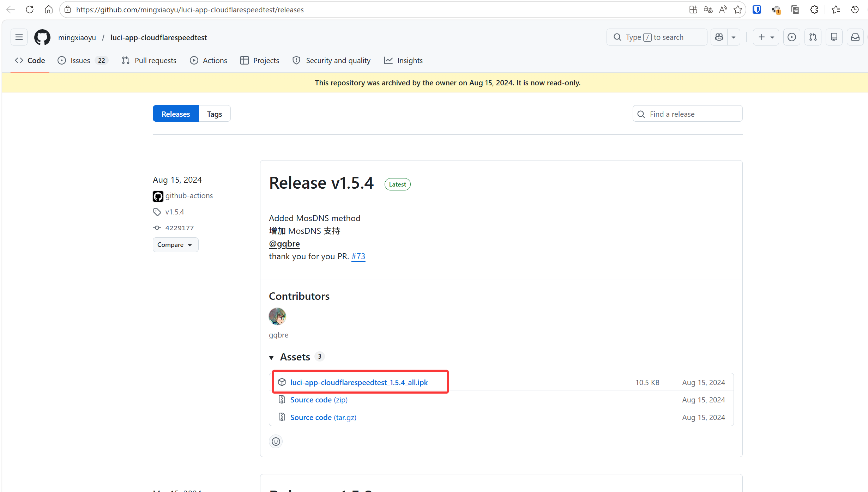Open the Issues tab

(x=80, y=61)
